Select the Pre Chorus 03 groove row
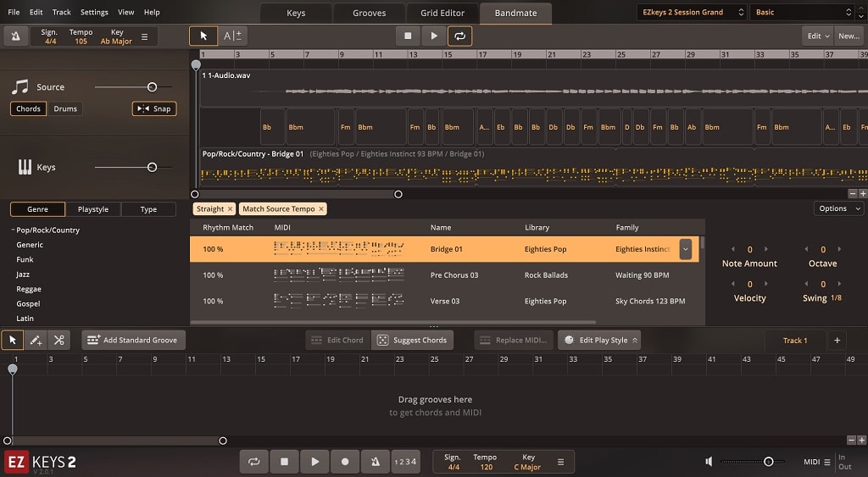868x477 pixels. (x=444, y=275)
